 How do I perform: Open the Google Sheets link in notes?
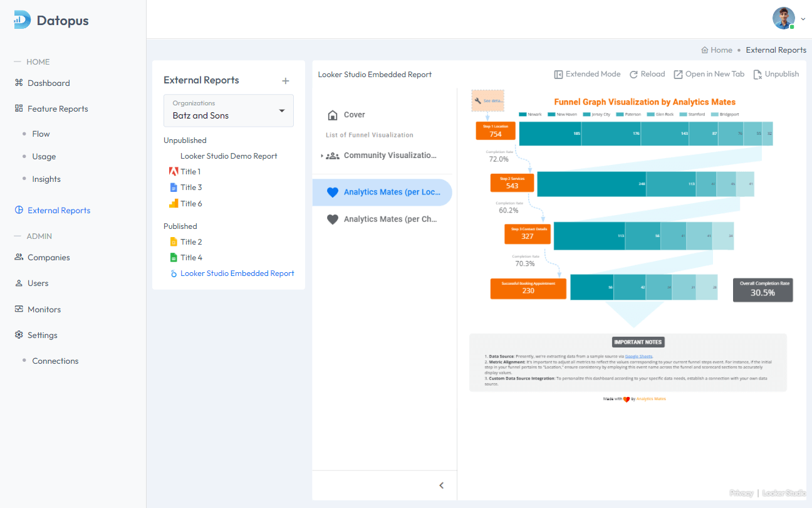(638, 356)
